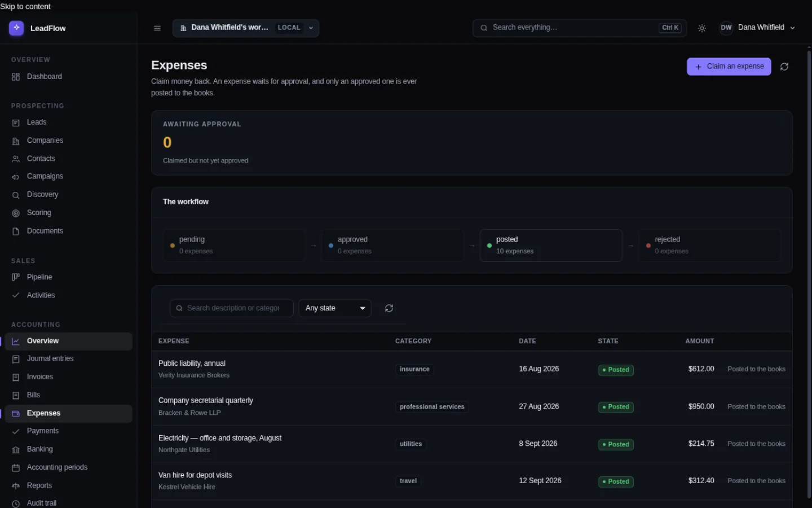
Task: Refresh the page via the icon beside Claim an expense
Action: coord(784,67)
